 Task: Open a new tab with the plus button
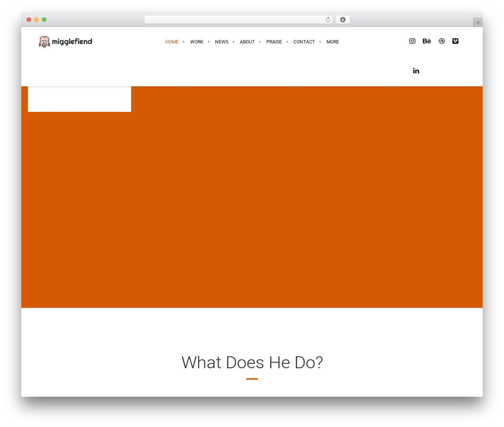pos(478,22)
